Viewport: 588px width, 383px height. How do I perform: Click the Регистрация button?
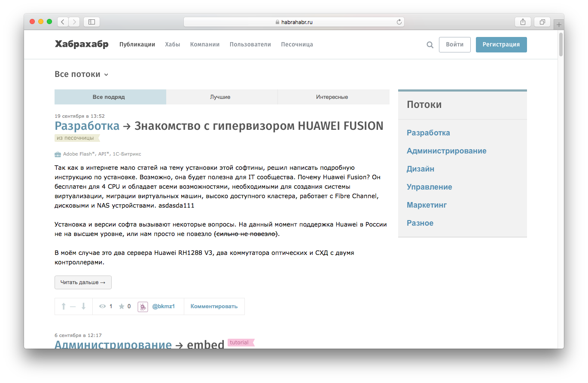tap(501, 45)
